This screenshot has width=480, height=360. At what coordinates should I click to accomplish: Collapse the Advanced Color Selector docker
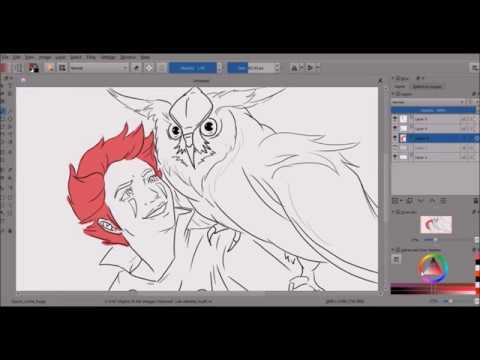(x=393, y=249)
